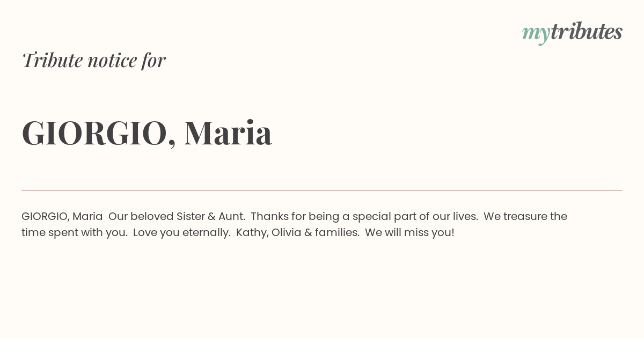
Task: Click the horizontal divider line
Action: tap(322, 190)
